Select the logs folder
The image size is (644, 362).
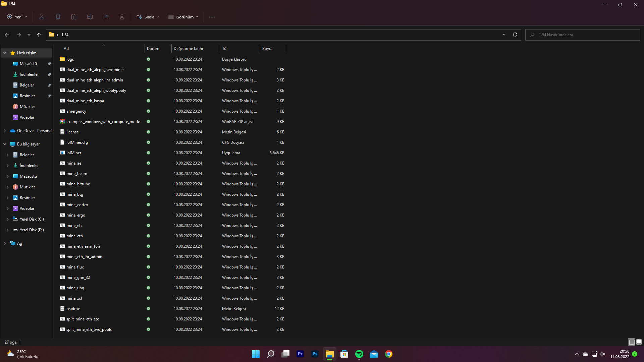pyautogui.click(x=173, y=59)
